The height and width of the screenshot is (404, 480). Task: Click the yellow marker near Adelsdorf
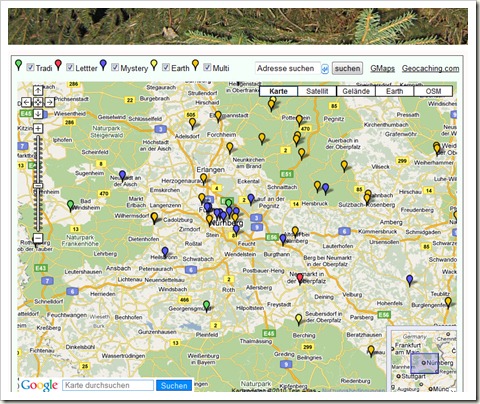tap(192, 123)
